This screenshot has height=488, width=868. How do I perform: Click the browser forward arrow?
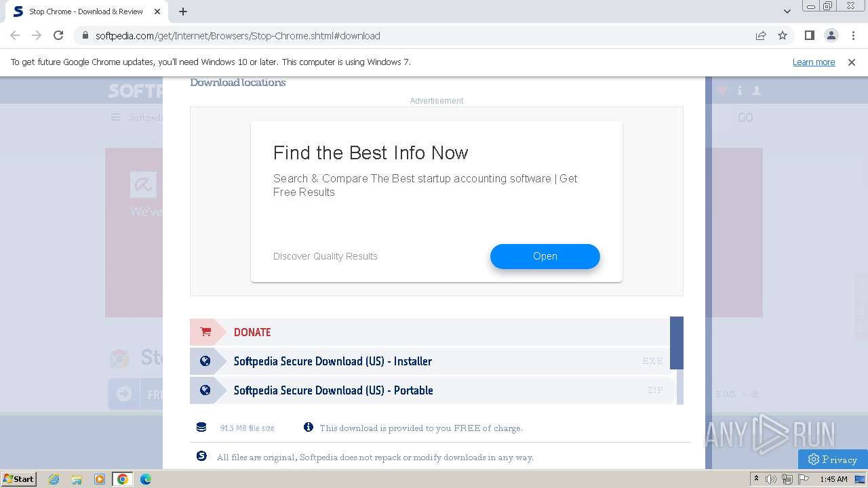[x=37, y=35]
